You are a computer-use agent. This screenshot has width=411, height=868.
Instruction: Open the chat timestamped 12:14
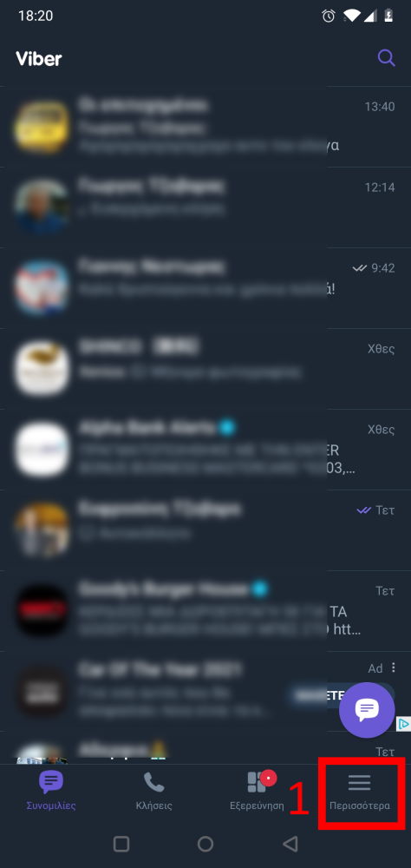click(205, 207)
